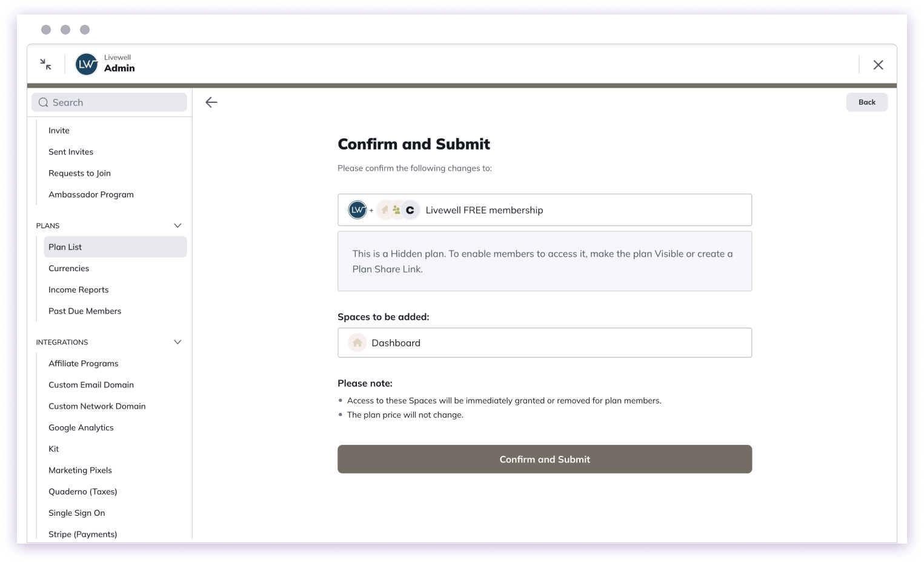Viewport: 924px width, 563px height.
Task: Click inside the Search input field
Action: tap(109, 102)
